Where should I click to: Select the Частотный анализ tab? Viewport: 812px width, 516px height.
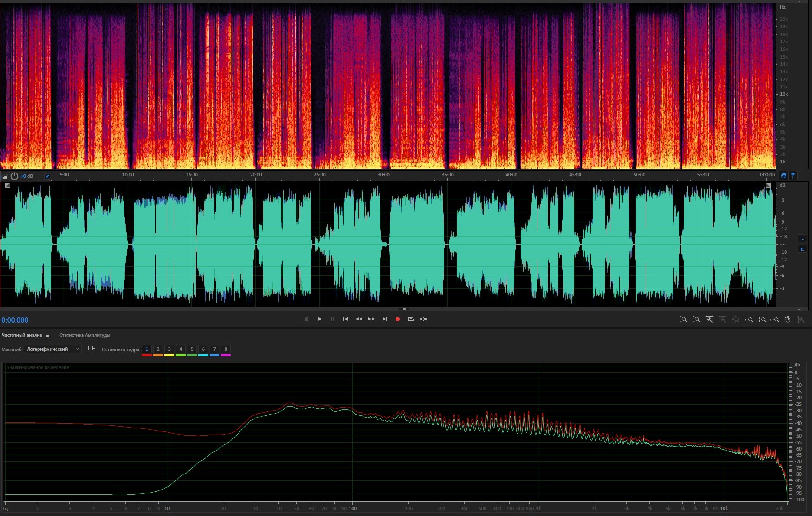pyautogui.click(x=22, y=335)
